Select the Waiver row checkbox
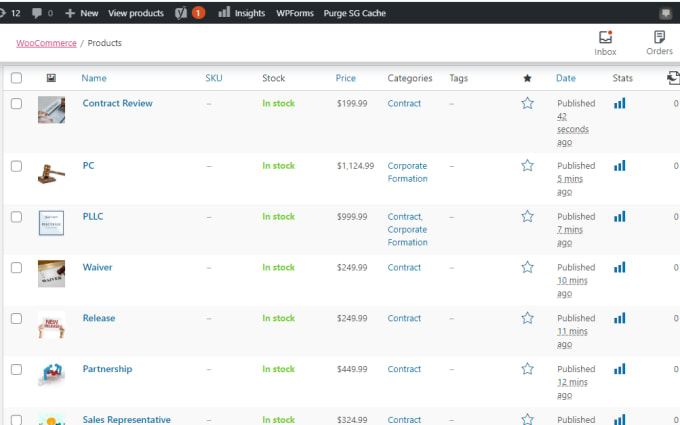The image size is (680, 425). point(16,267)
